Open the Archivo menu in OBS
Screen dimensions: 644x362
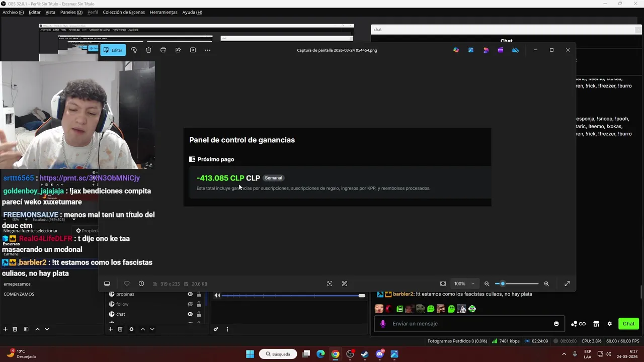pos(13,12)
